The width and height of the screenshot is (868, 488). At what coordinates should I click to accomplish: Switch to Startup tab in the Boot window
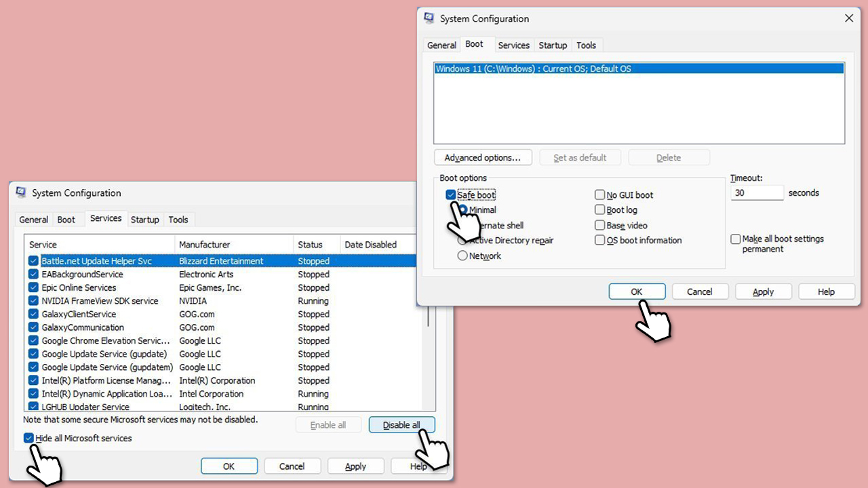(553, 45)
